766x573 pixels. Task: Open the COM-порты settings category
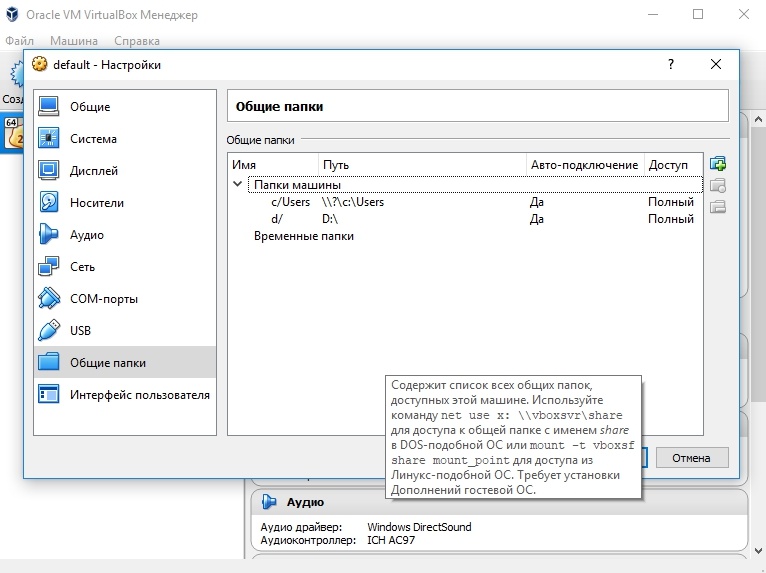click(x=125, y=299)
